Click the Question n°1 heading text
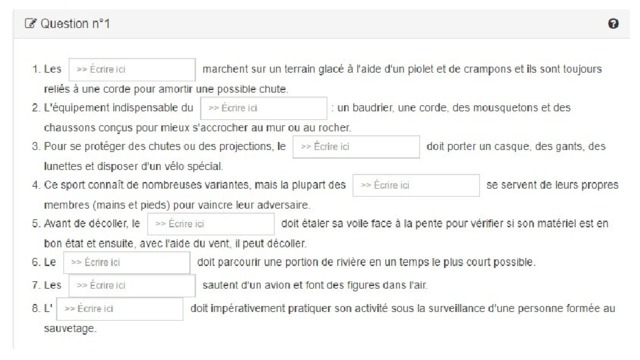This screenshot has width=640, height=360. pyautogui.click(x=75, y=24)
